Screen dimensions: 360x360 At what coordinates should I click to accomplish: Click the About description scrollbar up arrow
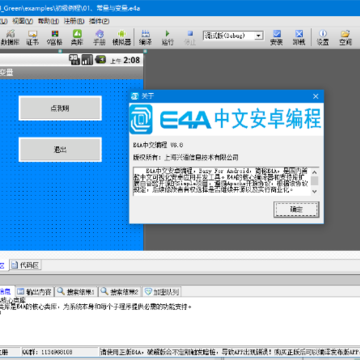tap(314, 172)
